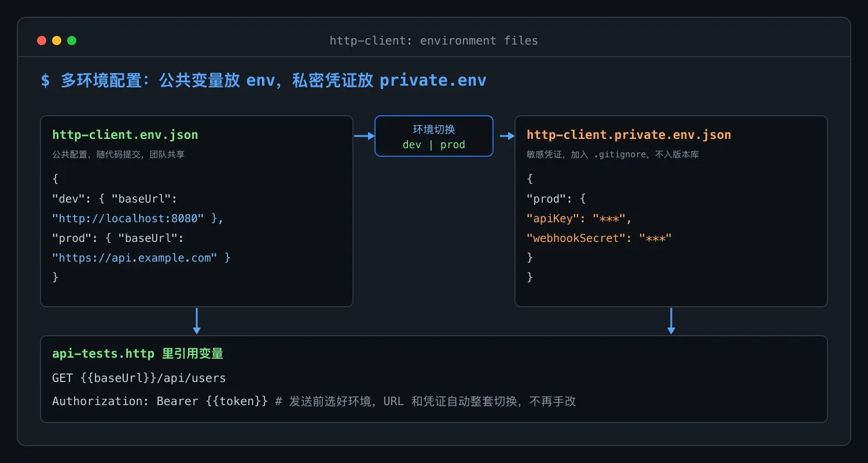Select the http-client.env.json file title
Screen dimensions: 868x463
[x=125, y=135]
